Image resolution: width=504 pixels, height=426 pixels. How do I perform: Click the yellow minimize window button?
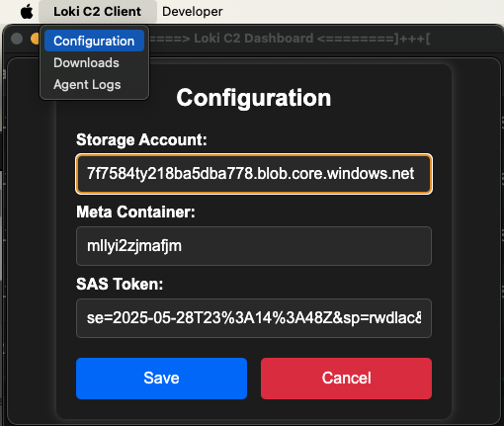(x=35, y=39)
